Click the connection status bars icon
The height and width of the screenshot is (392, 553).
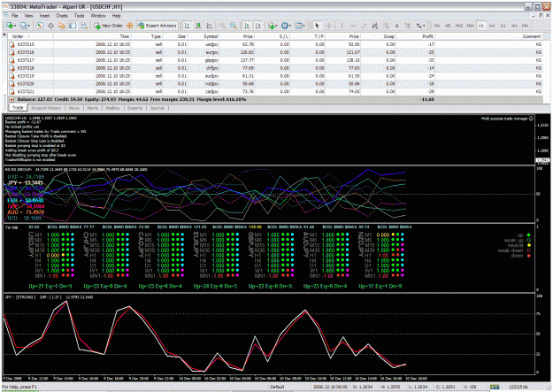495,387
